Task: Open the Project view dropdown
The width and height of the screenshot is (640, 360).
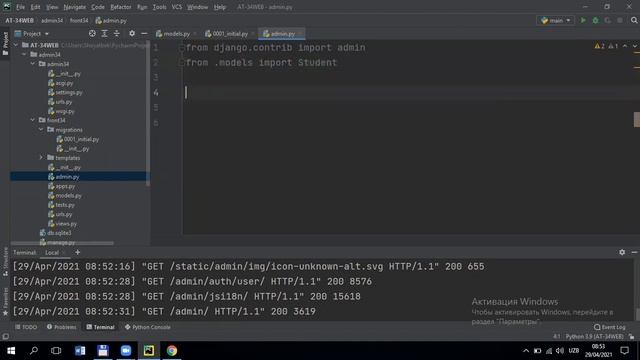Action: (x=32, y=33)
